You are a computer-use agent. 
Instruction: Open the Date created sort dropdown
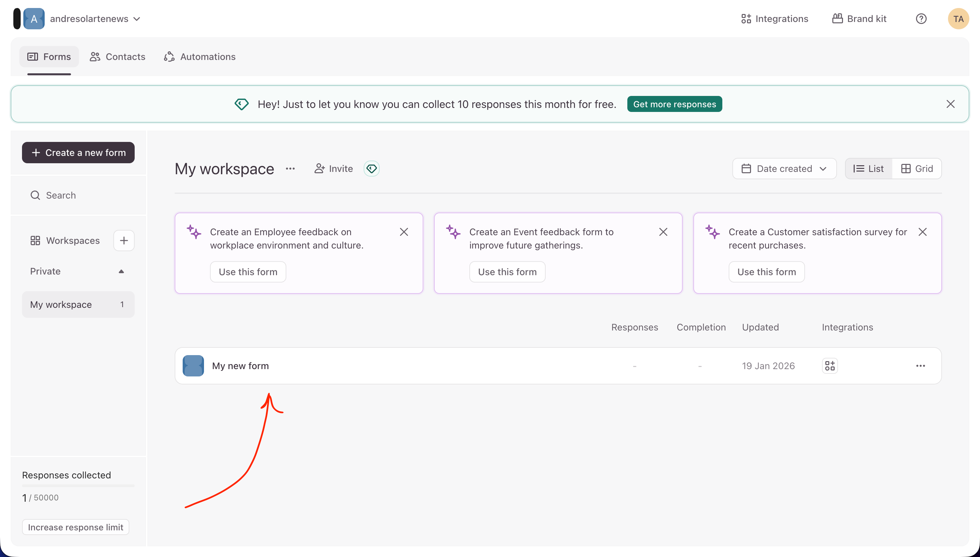[x=784, y=169]
